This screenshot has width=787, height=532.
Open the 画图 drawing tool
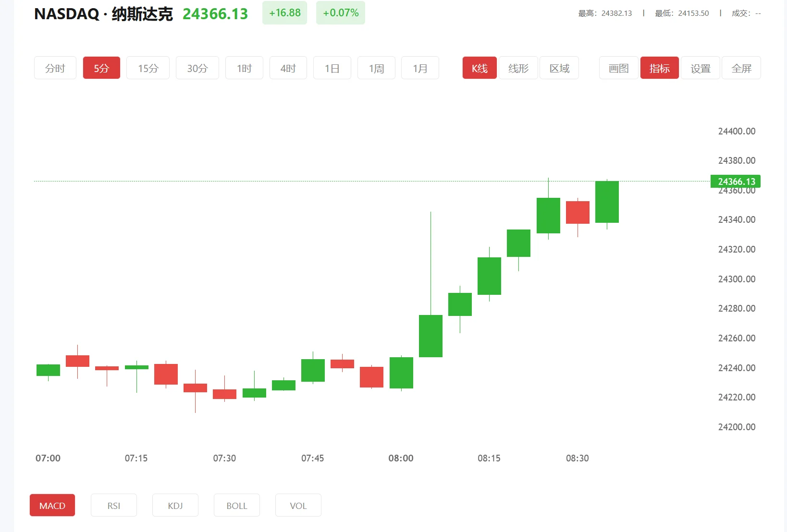[x=618, y=68]
